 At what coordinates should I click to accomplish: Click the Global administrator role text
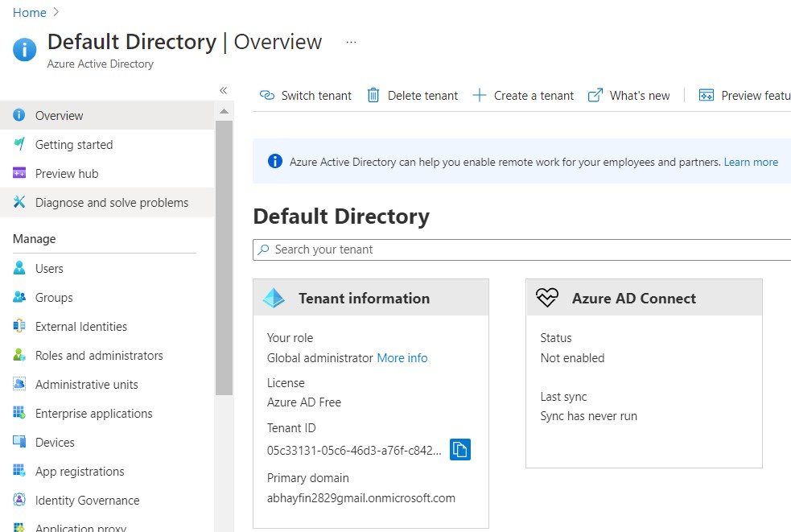tap(319, 358)
